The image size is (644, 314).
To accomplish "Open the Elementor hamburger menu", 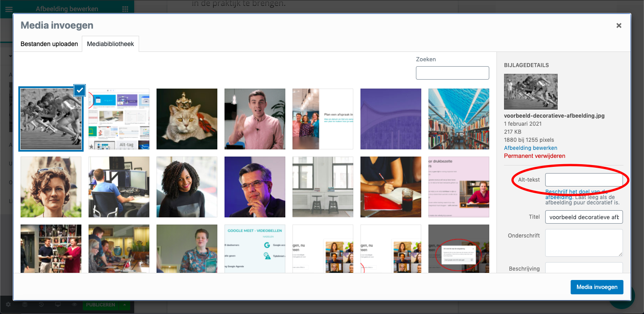I will [x=9, y=9].
